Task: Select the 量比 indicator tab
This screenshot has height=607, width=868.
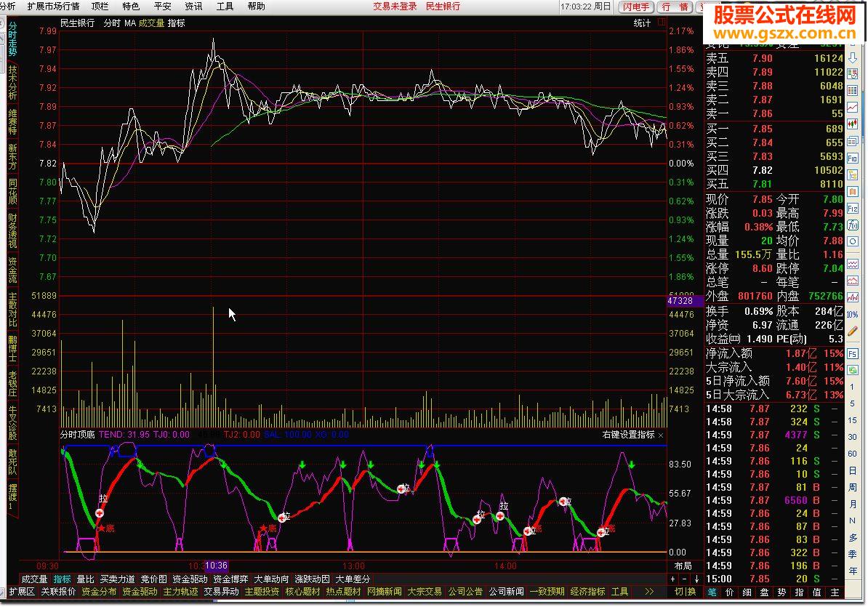Action: 85,579
